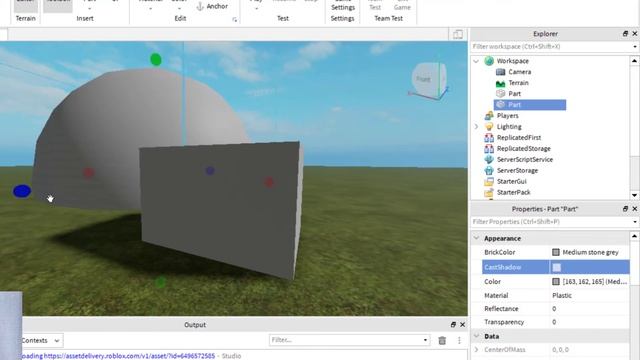Collapse the Workspace tree node

[476, 61]
